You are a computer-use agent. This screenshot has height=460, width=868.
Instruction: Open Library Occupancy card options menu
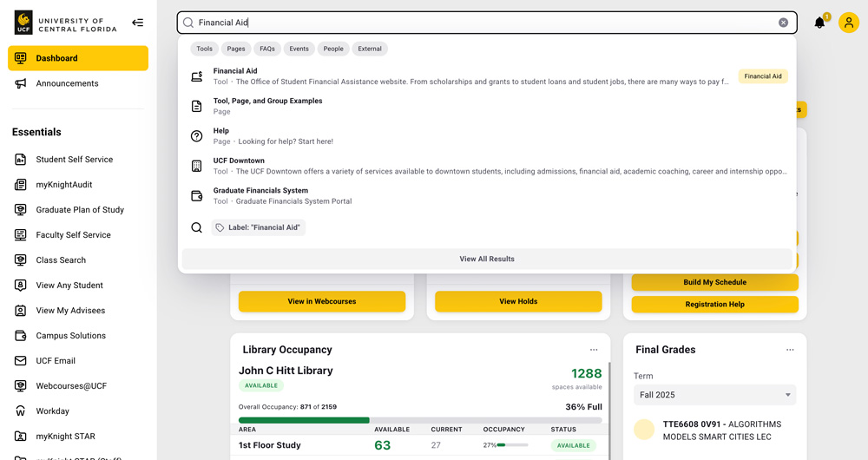click(594, 350)
